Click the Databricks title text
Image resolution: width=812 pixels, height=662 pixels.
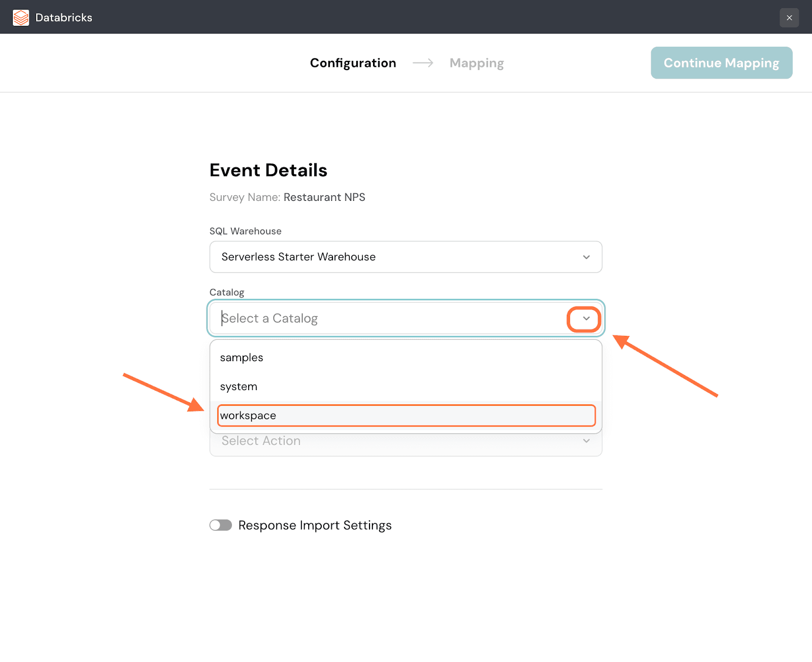[64, 18]
